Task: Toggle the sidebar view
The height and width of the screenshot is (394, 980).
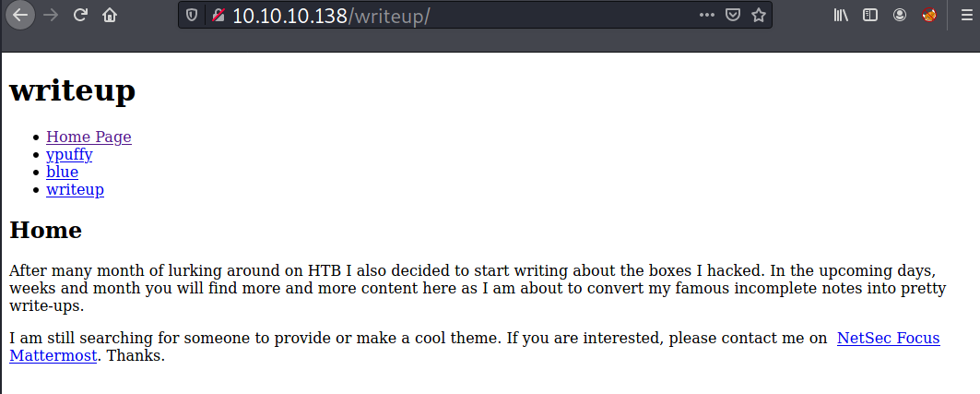Action: [869, 15]
